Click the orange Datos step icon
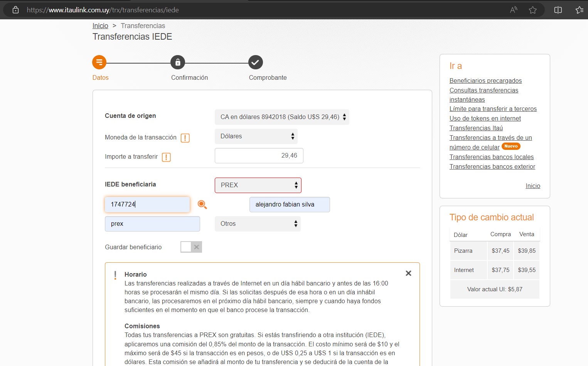This screenshot has width=588, height=366. [99, 62]
